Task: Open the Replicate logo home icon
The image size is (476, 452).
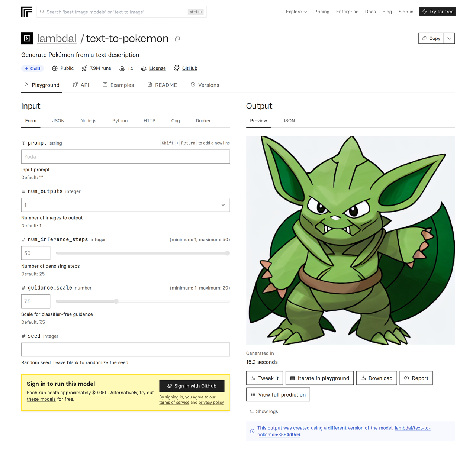Action: pyautogui.click(x=26, y=12)
